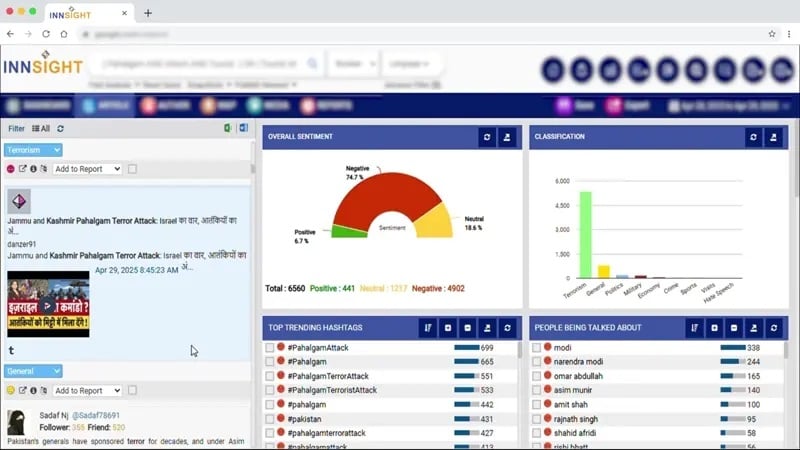
Task: Open the Terrorism category dropdown
Action: (33, 150)
